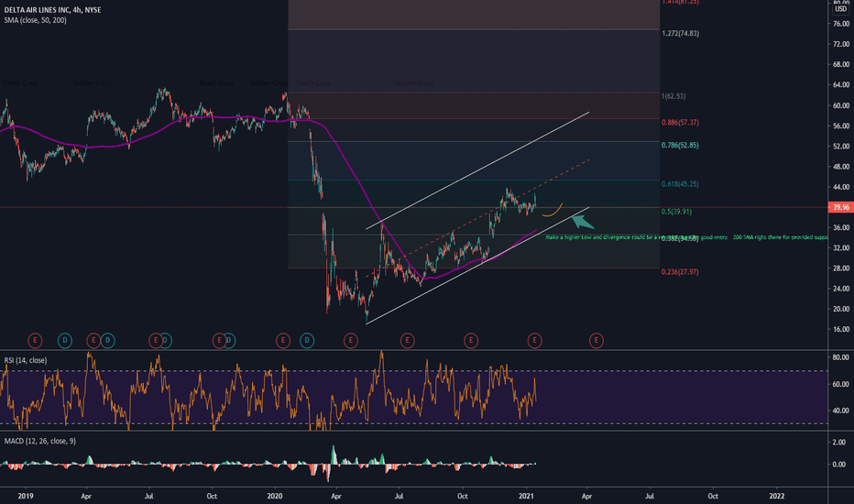This screenshot has width=854, height=504.
Task: Select the 0.786(52.85) Fibonacci label
Action: 680,145
